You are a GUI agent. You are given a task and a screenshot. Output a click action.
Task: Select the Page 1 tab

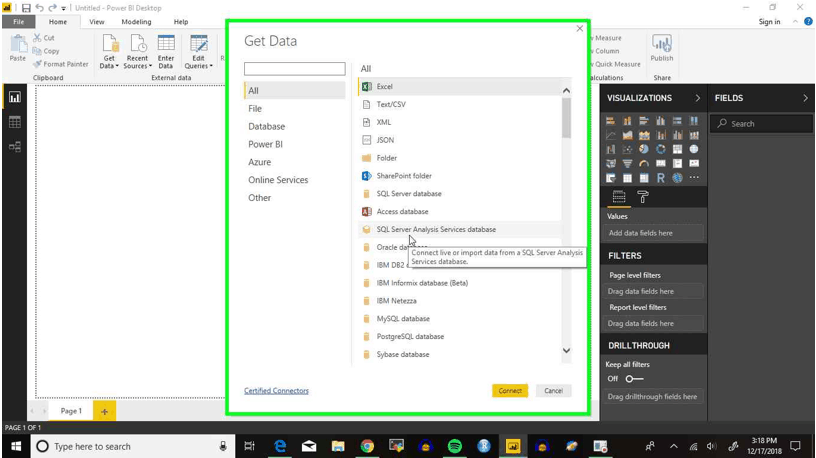[71, 411]
